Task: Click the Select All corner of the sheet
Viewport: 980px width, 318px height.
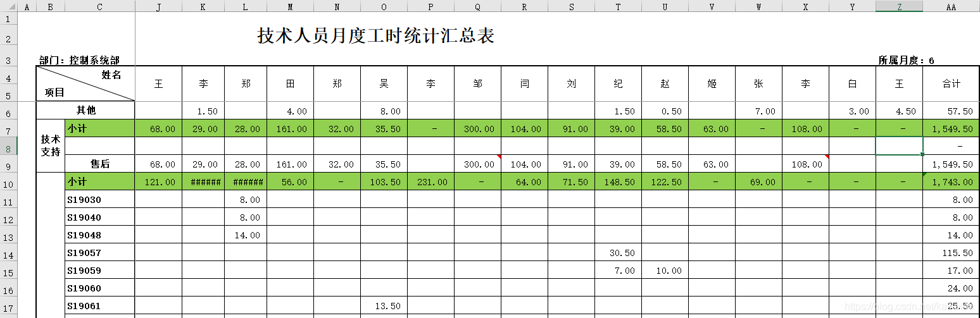Action: click(9, 6)
